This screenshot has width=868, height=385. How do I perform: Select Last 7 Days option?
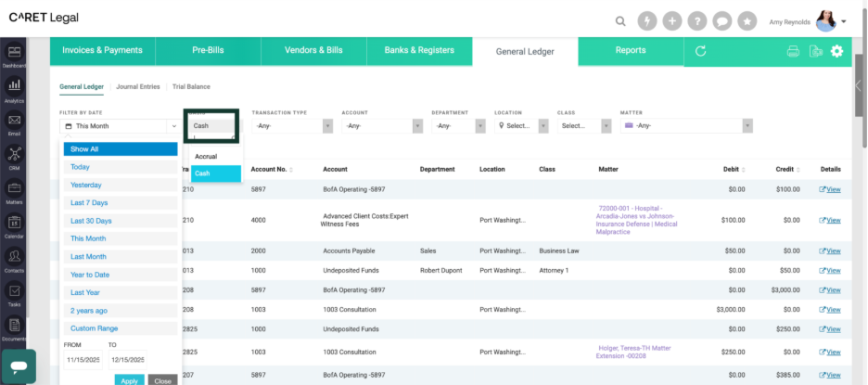click(121, 203)
